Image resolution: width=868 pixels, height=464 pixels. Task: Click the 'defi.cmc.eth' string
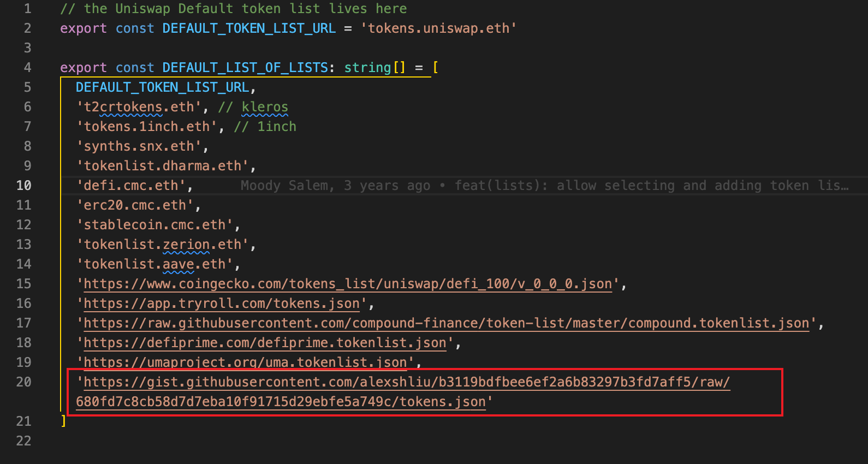(x=131, y=186)
